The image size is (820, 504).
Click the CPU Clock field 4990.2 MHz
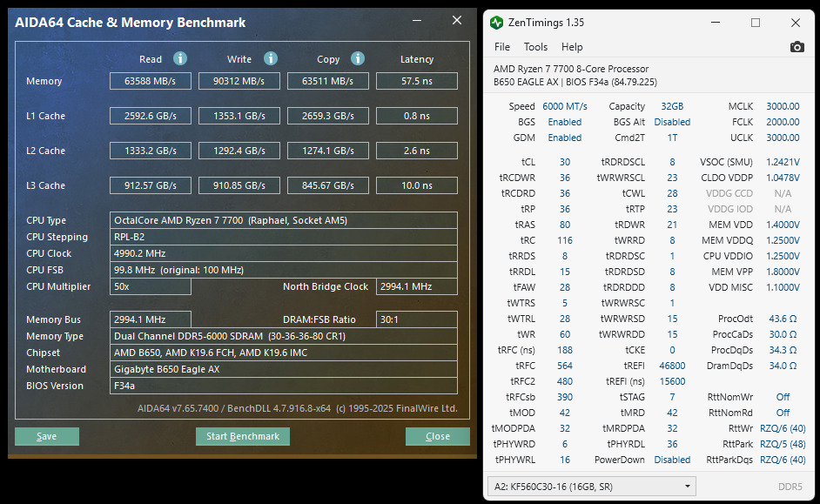pyautogui.click(x=284, y=253)
